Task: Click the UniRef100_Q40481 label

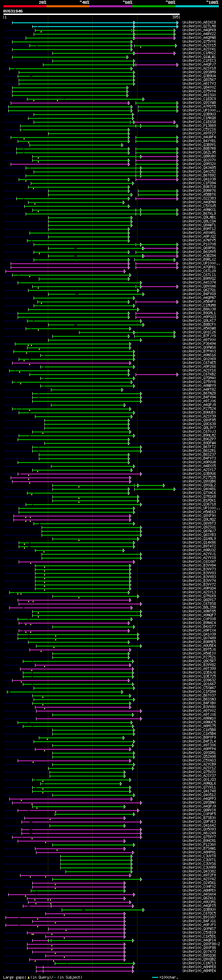Action: click(x=199, y=489)
